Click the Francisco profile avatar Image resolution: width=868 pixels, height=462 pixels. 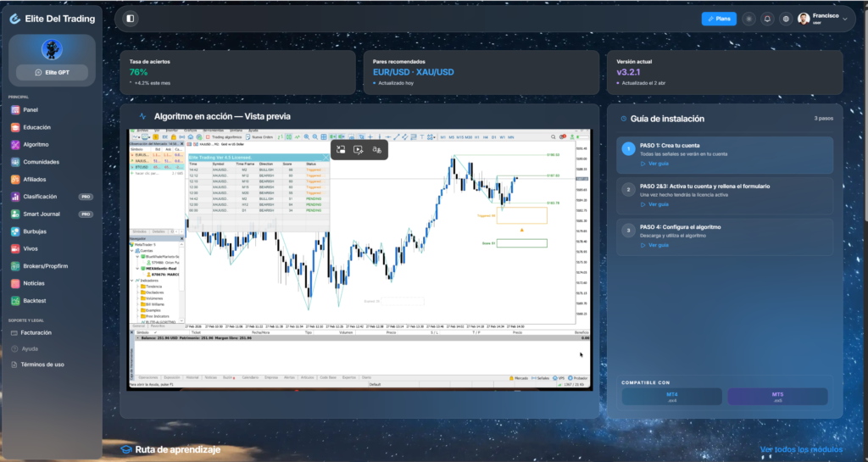point(804,19)
